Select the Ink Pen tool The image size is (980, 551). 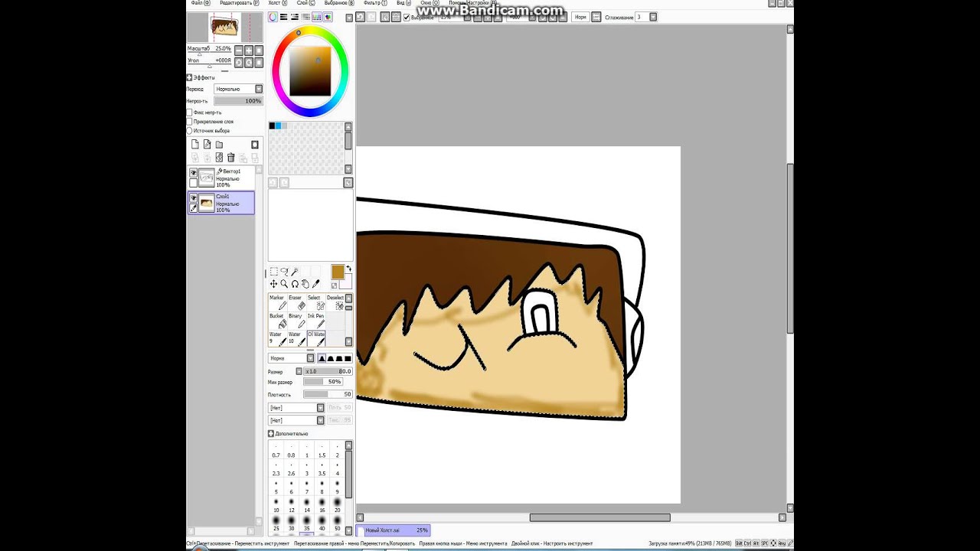point(315,321)
